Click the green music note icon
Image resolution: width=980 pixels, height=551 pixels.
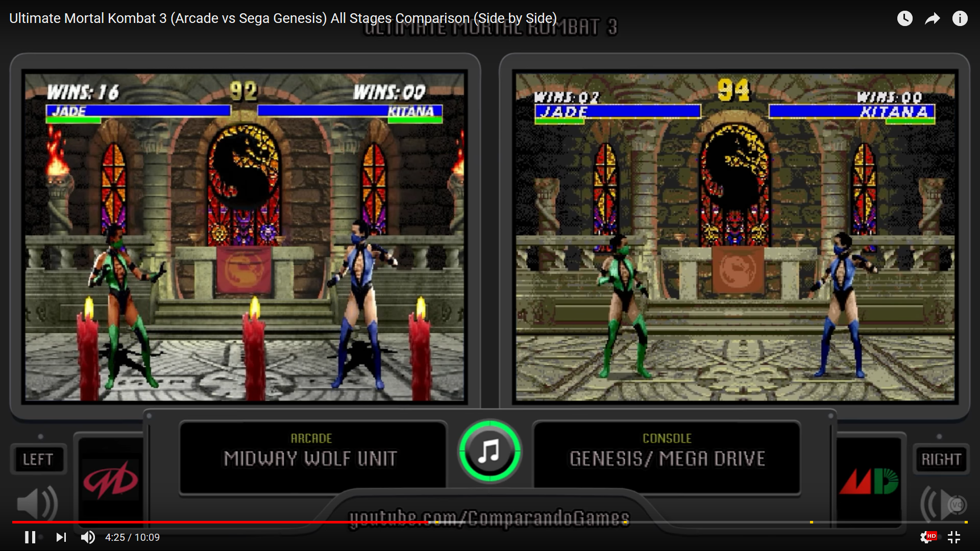coord(489,452)
